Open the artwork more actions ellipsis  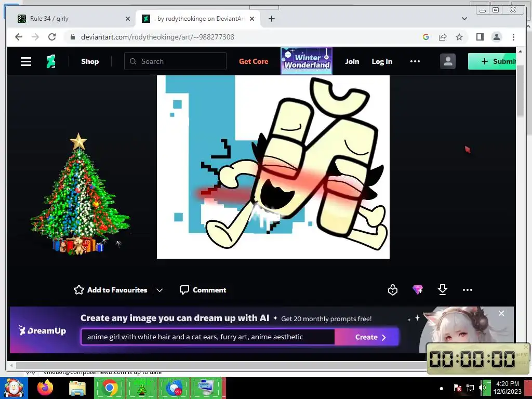468,290
